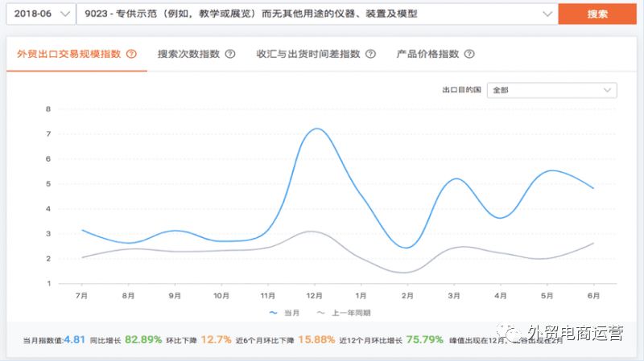Viewport: 644px width, 361px height.
Task: Click the chevron arrow of the date selector
Action: click(x=65, y=14)
